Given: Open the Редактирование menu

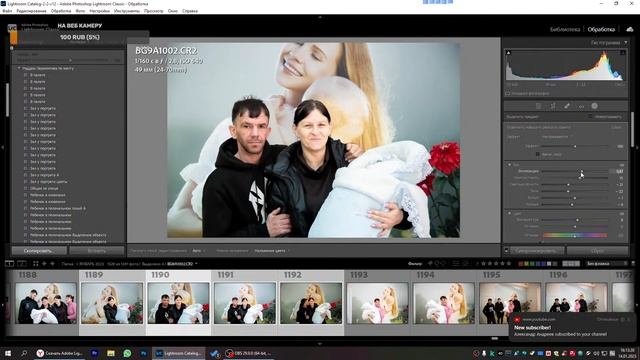Looking at the screenshot, I should [x=31, y=11].
